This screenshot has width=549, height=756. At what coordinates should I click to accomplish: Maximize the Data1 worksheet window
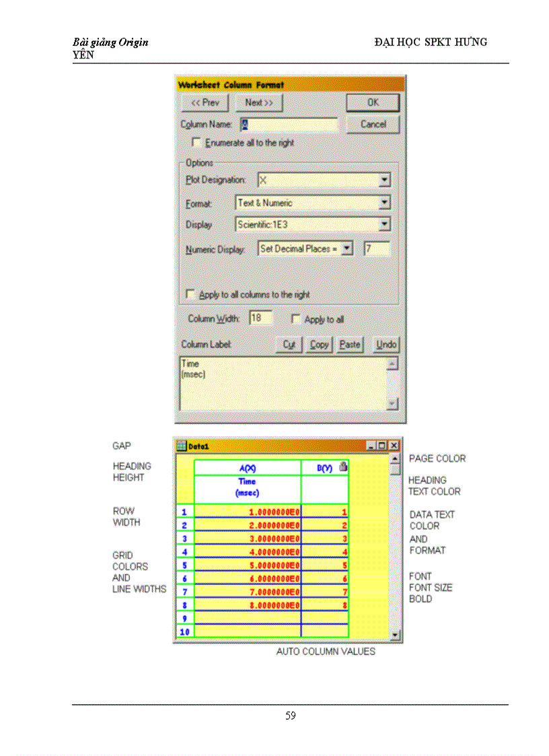click(x=382, y=446)
